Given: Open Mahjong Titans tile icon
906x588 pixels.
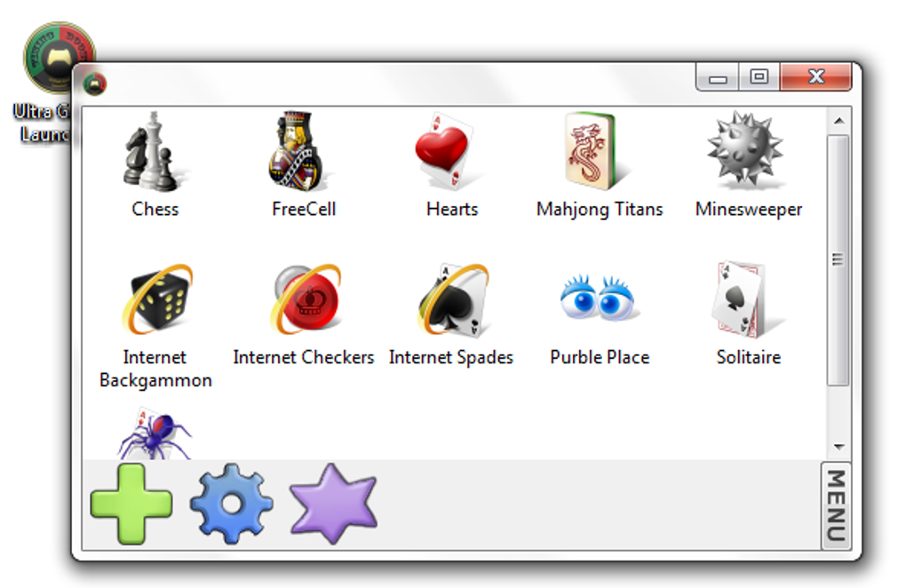Looking at the screenshot, I should (x=594, y=151).
